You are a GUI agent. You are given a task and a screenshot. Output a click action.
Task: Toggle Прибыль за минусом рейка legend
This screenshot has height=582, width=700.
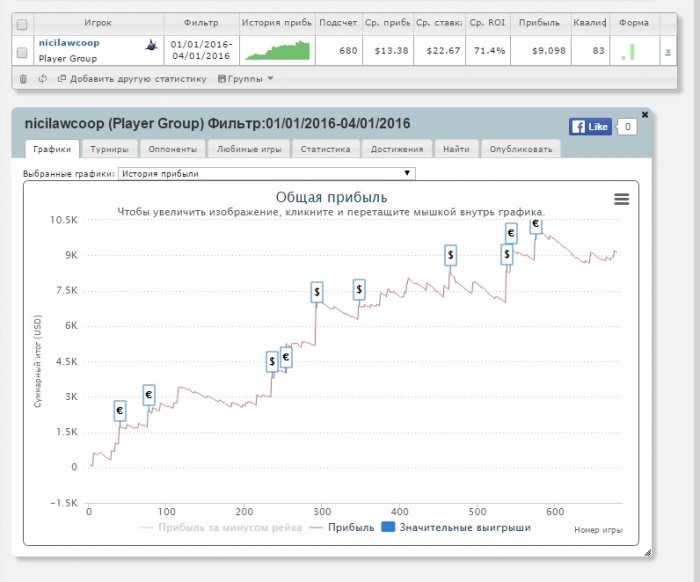tap(221, 528)
